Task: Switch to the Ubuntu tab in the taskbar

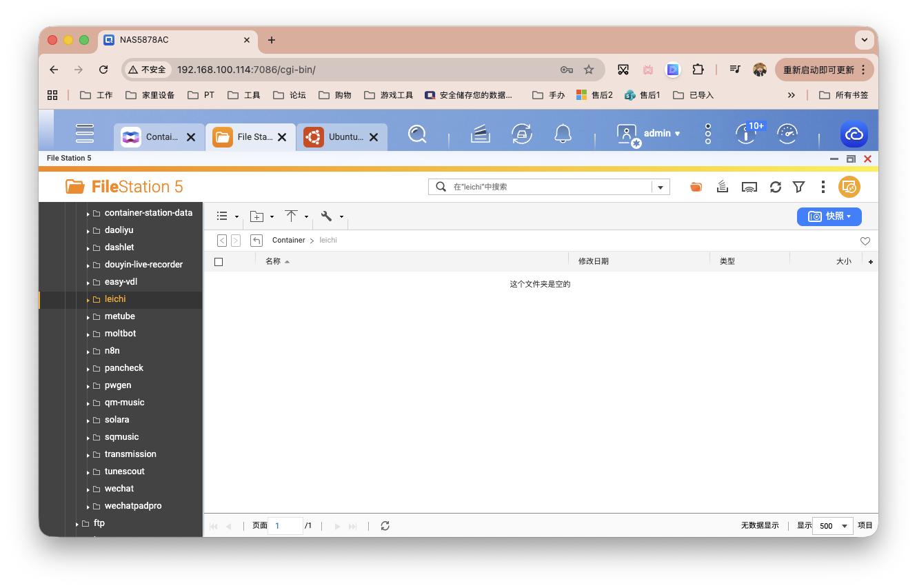Action: point(339,136)
